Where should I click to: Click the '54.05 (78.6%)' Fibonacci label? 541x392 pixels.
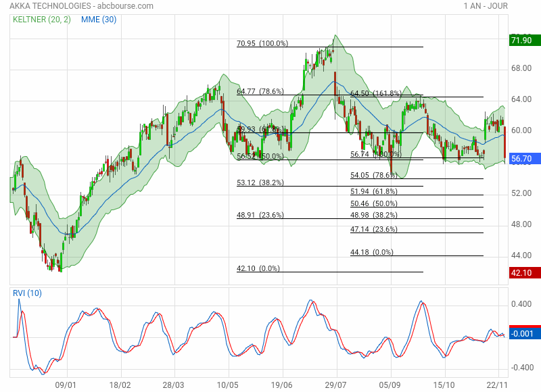point(374,175)
